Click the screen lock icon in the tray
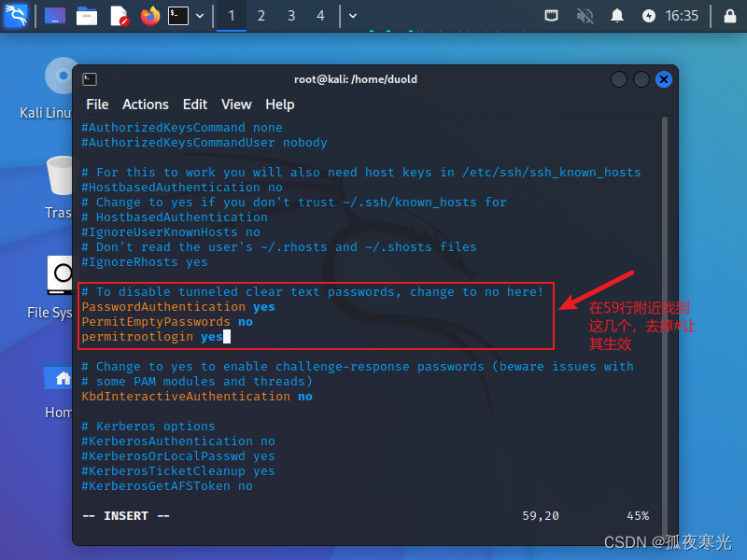747x560 pixels. coord(731,15)
